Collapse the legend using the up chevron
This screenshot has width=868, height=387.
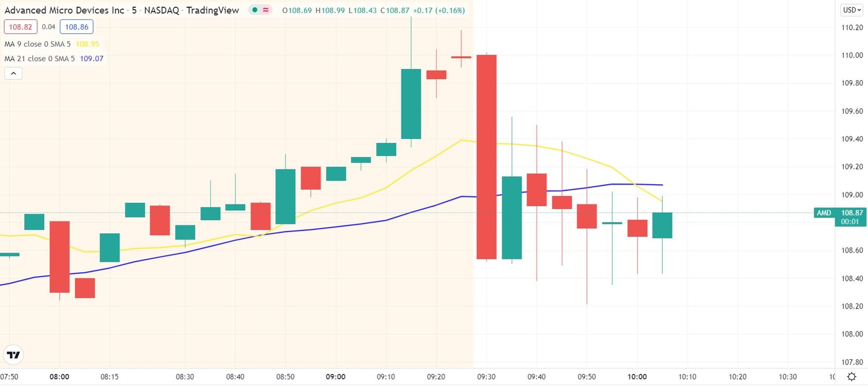tap(13, 73)
